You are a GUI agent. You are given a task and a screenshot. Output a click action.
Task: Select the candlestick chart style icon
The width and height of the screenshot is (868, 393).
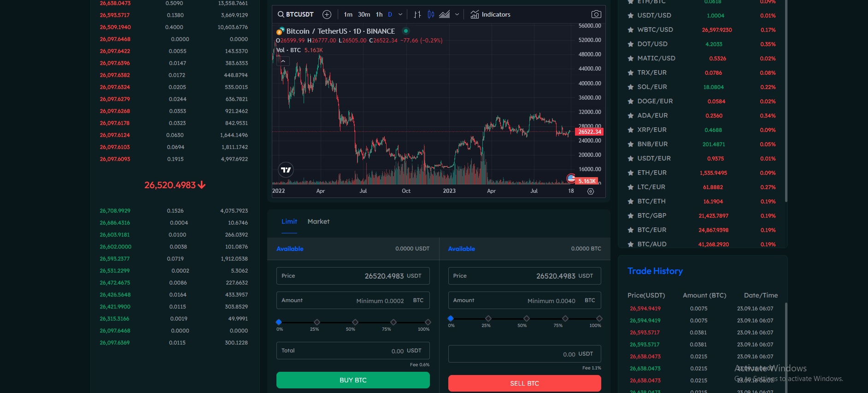pyautogui.click(x=431, y=14)
